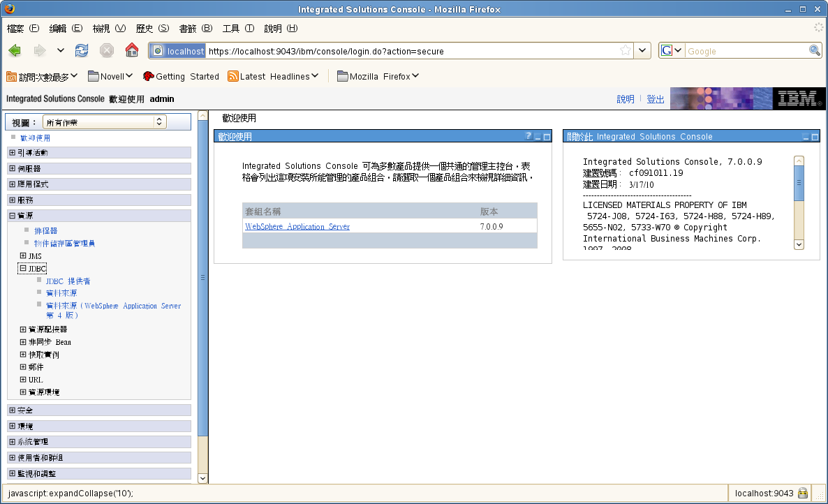This screenshot has height=504, width=828.
Task: Click the navigation pane scroll down arrow
Action: pyautogui.click(x=202, y=478)
